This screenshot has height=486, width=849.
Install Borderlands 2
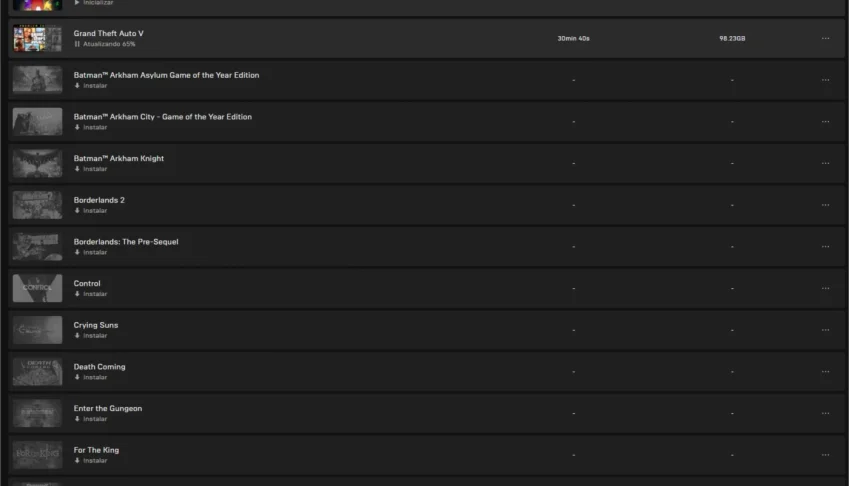(90, 211)
